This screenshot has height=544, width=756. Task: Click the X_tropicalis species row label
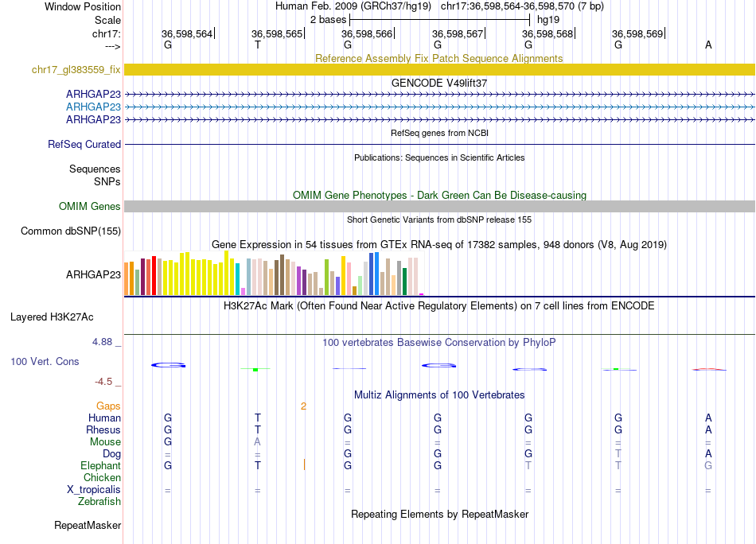pos(94,490)
